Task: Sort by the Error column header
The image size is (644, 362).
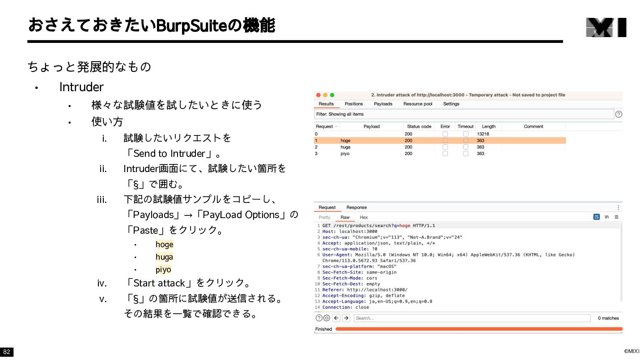Action: click(x=445, y=126)
